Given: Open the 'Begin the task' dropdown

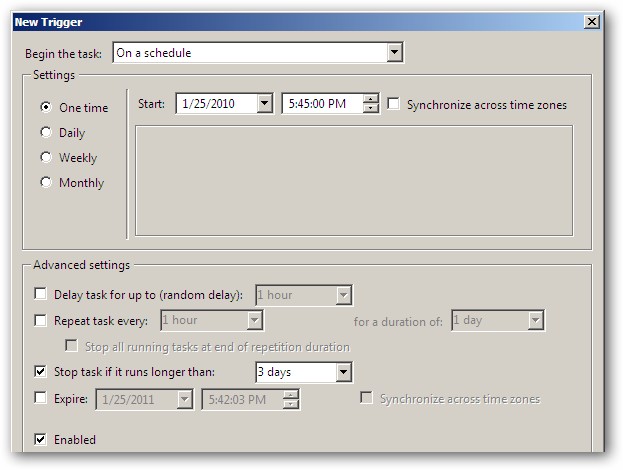Looking at the screenshot, I should pos(394,52).
